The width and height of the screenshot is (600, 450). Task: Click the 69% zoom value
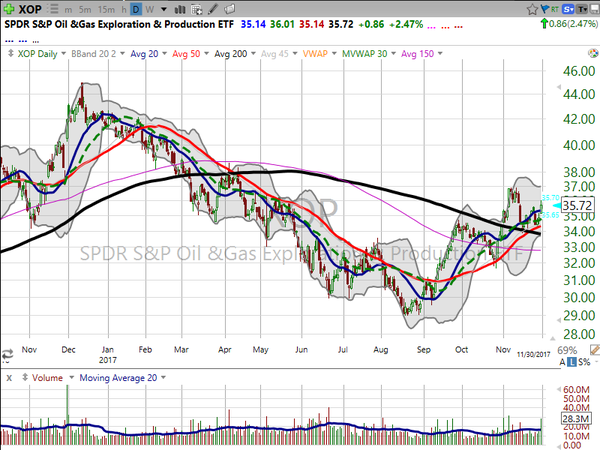567,350
